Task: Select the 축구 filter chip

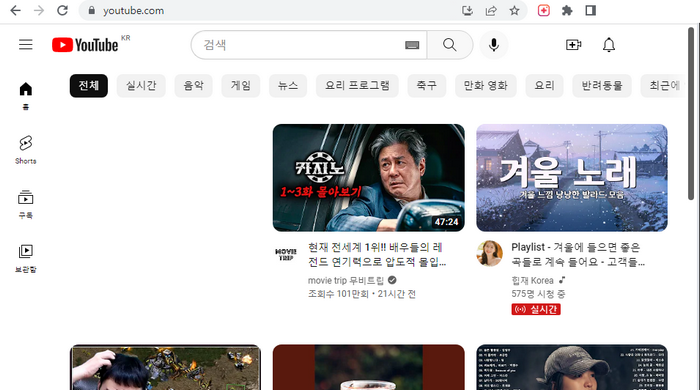Action: 427,86
